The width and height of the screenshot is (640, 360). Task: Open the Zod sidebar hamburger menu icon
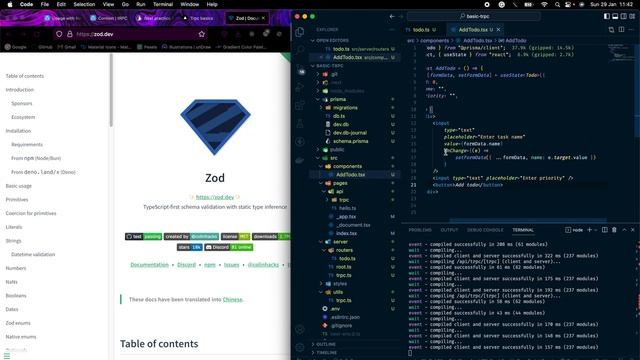(7, 356)
